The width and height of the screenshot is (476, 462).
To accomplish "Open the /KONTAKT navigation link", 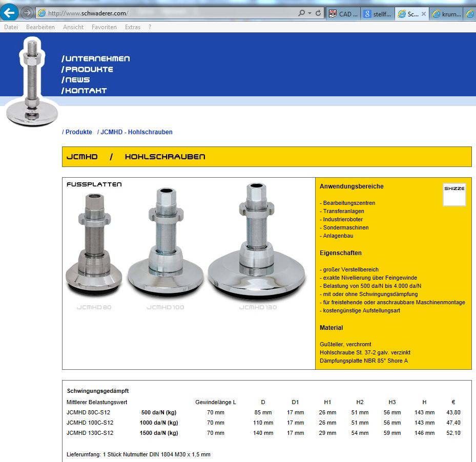I will click(x=84, y=91).
